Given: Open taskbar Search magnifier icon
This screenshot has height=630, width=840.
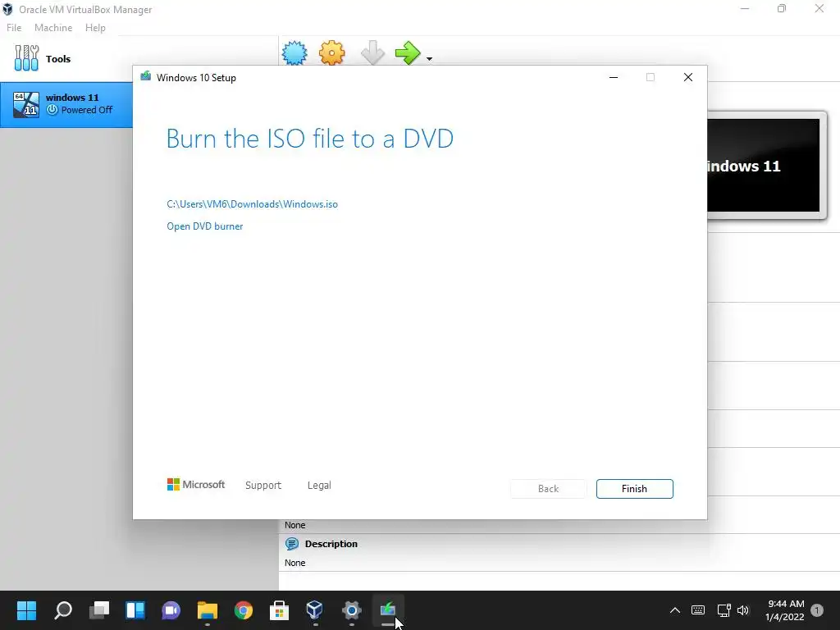Looking at the screenshot, I should tap(63, 609).
